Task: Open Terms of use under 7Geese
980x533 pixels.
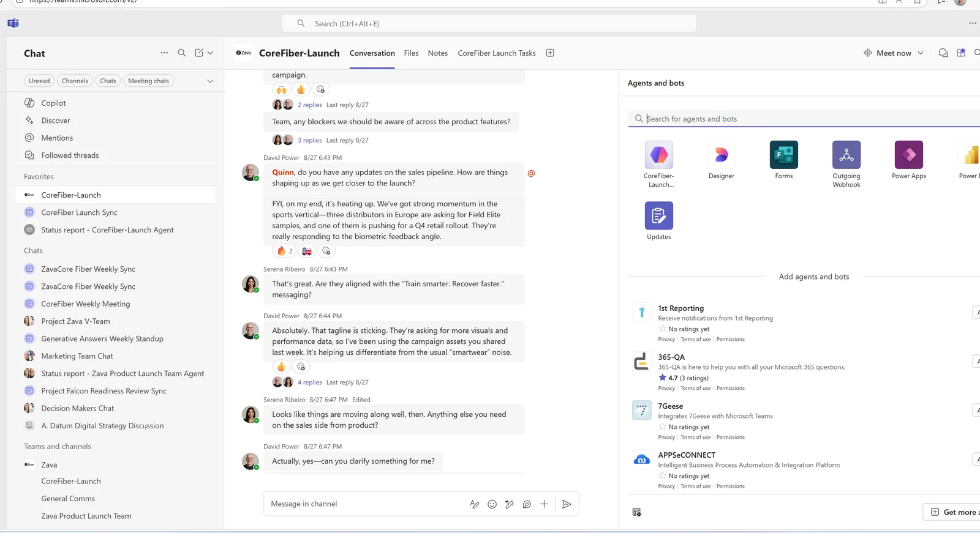Action: click(695, 437)
